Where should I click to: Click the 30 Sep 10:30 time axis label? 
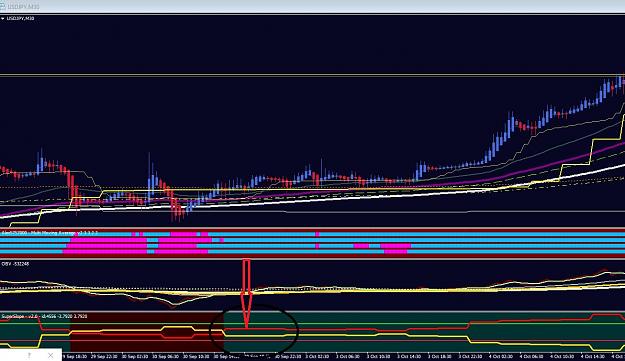tap(196, 356)
